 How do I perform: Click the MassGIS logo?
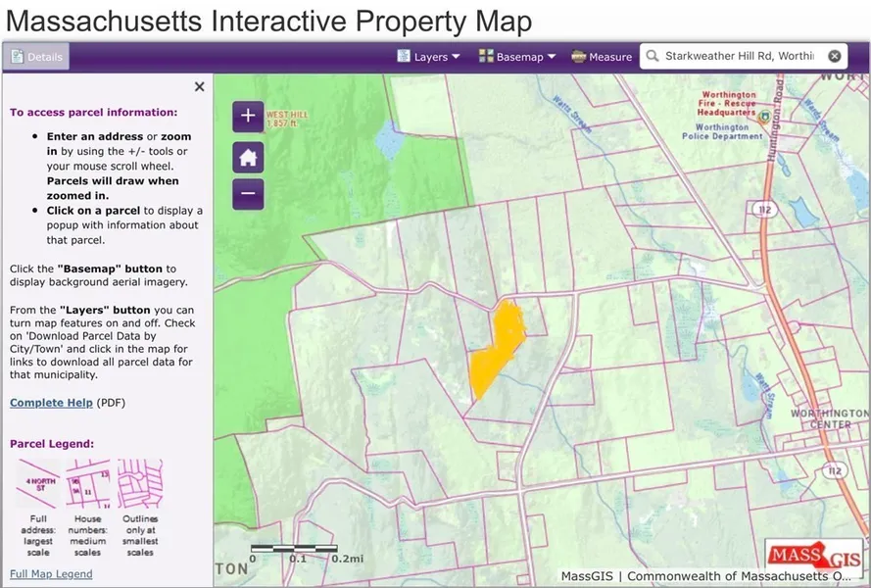(814, 557)
